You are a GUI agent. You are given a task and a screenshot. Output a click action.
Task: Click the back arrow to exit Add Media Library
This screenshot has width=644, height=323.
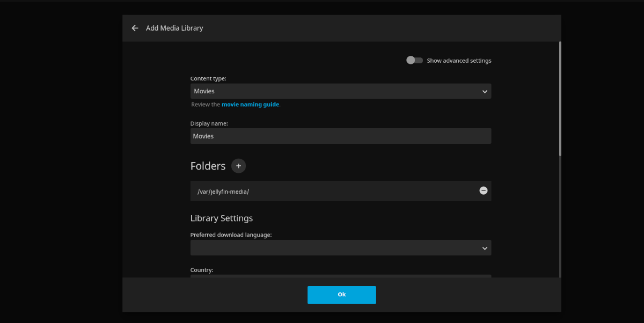[135, 28]
